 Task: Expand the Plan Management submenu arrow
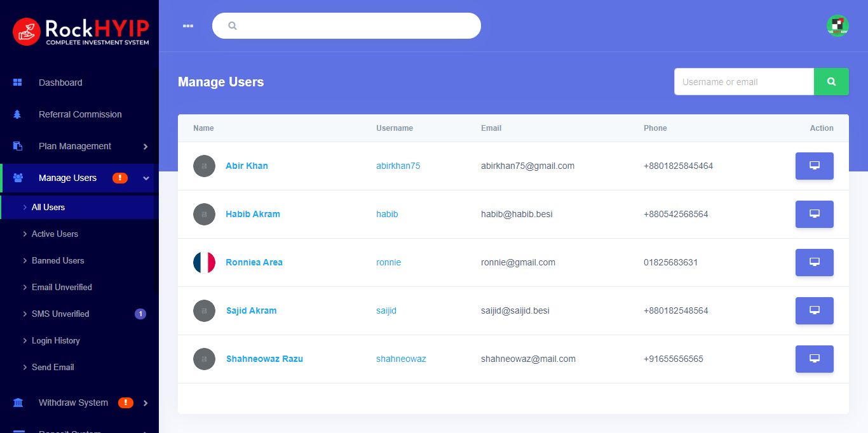(x=146, y=147)
